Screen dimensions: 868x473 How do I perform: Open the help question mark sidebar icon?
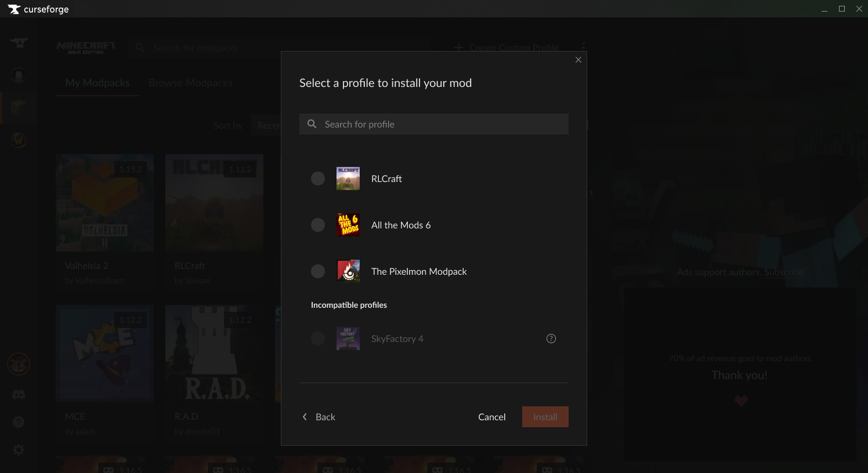(19, 422)
